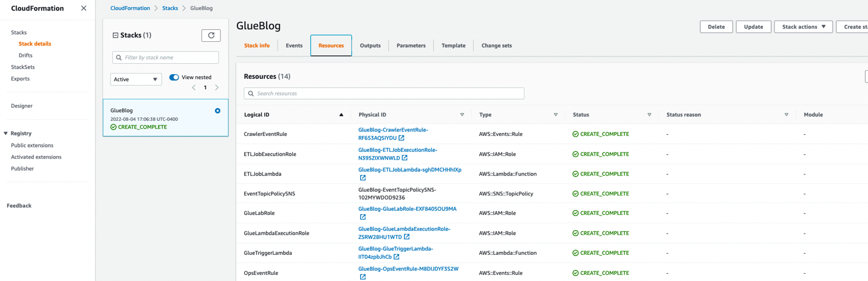Open external link icon for GlueLambdaExecutionRole
This screenshot has height=281, width=868.
(x=407, y=237)
